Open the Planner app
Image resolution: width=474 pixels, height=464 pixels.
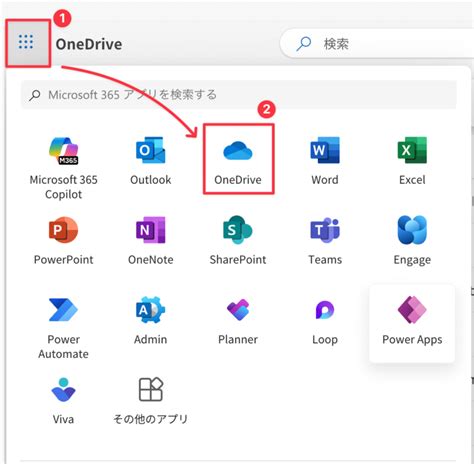click(x=238, y=321)
